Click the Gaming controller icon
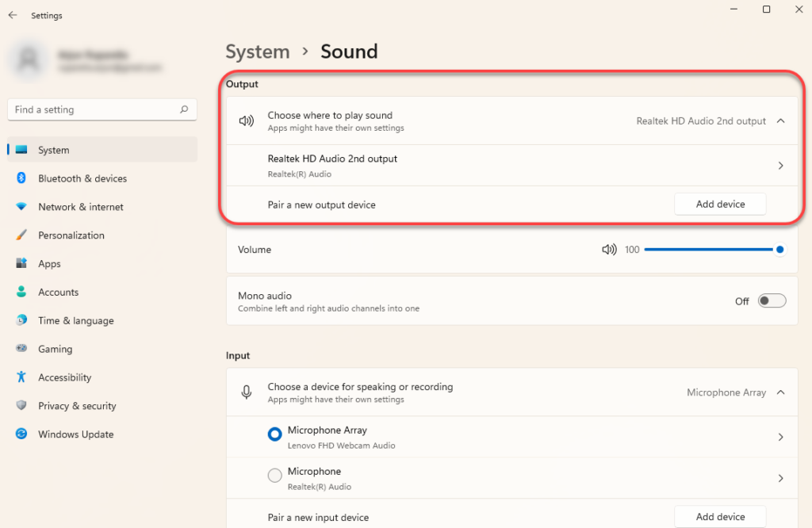This screenshot has height=528, width=812. click(x=21, y=349)
